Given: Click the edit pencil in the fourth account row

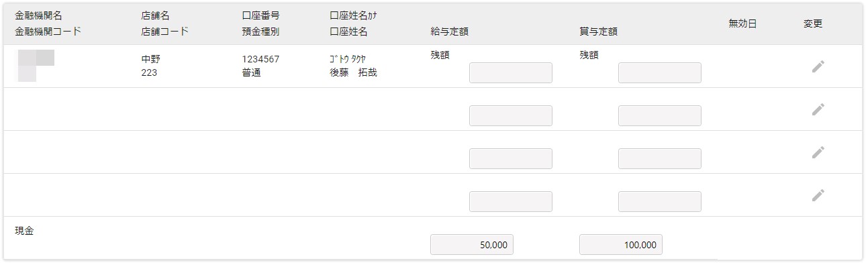Looking at the screenshot, I should [818, 195].
